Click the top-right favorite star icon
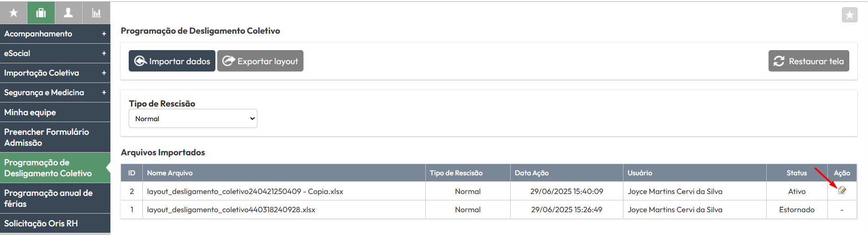Viewport: 868px width, 235px height. coord(849,15)
